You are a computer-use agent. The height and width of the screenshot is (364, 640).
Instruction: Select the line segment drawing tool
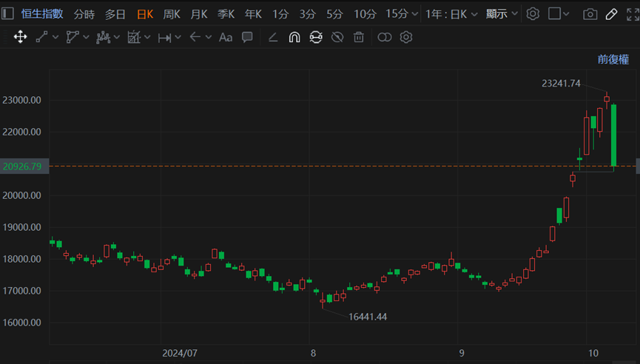(x=41, y=37)
